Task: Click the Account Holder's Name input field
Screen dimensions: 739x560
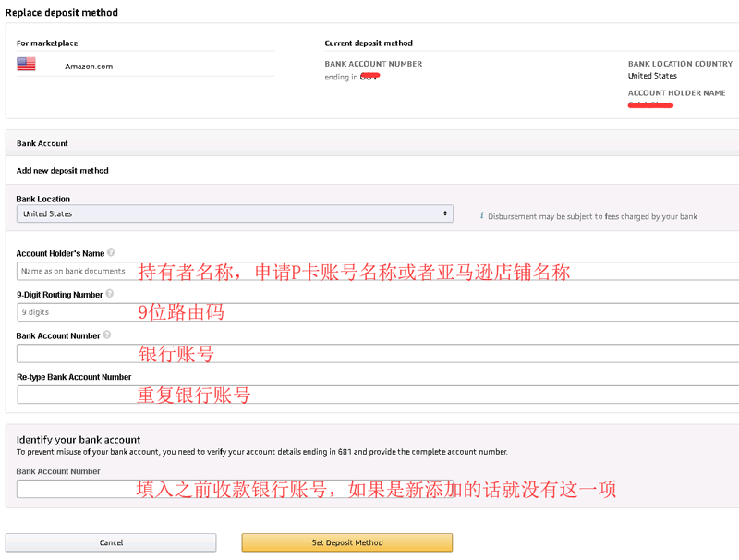Action: pos(378,271)
